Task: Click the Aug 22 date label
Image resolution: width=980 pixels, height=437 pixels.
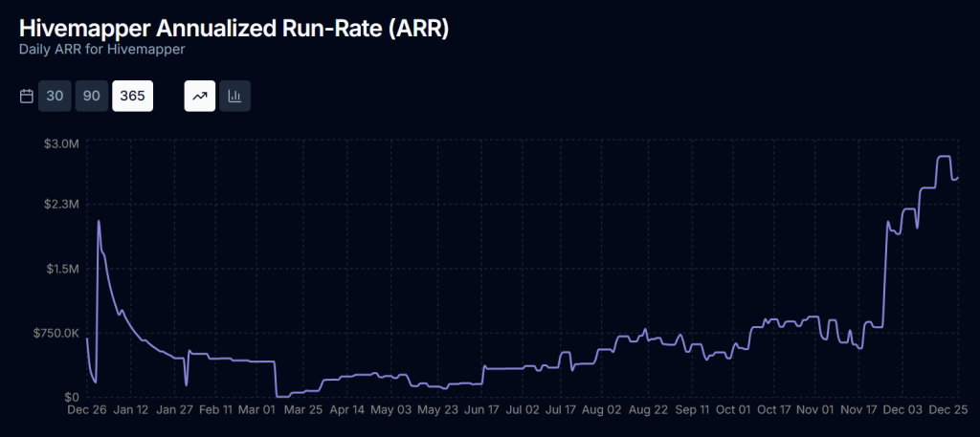Action: pos(648,410)
